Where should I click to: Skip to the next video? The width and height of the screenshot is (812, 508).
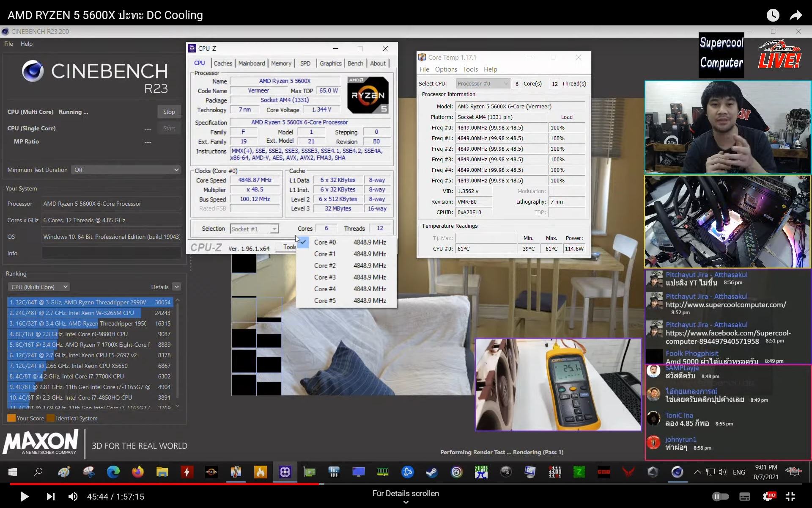pos(50,497)
